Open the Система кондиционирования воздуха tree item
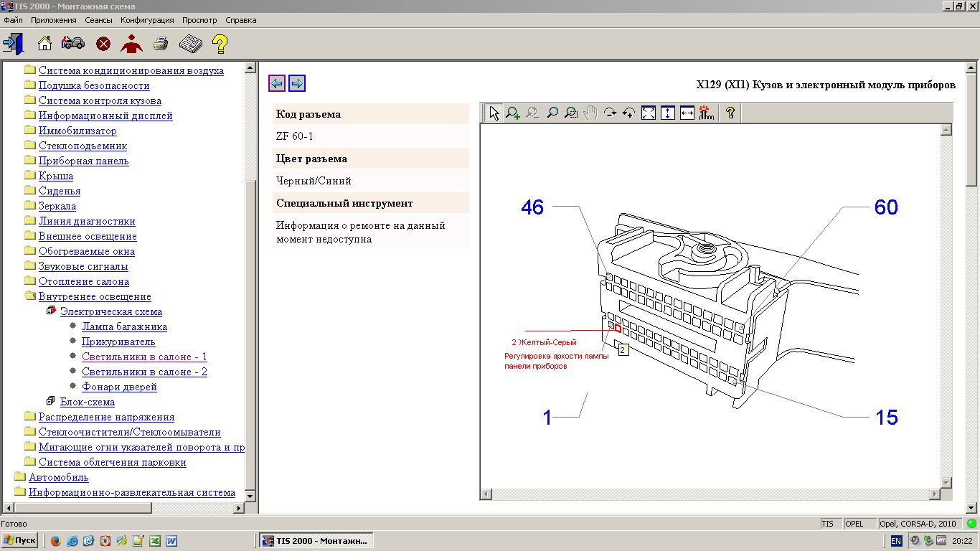The width and height of the screenshot is (980, 551). pos(131,70)
